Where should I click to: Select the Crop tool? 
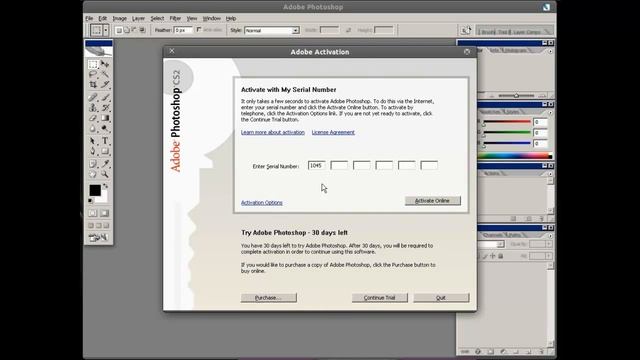point(93,84)
